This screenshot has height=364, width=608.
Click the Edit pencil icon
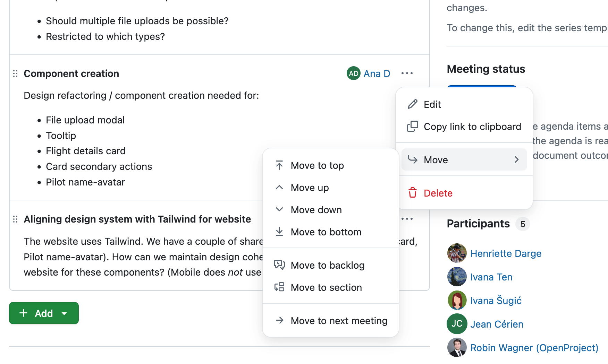412,104
